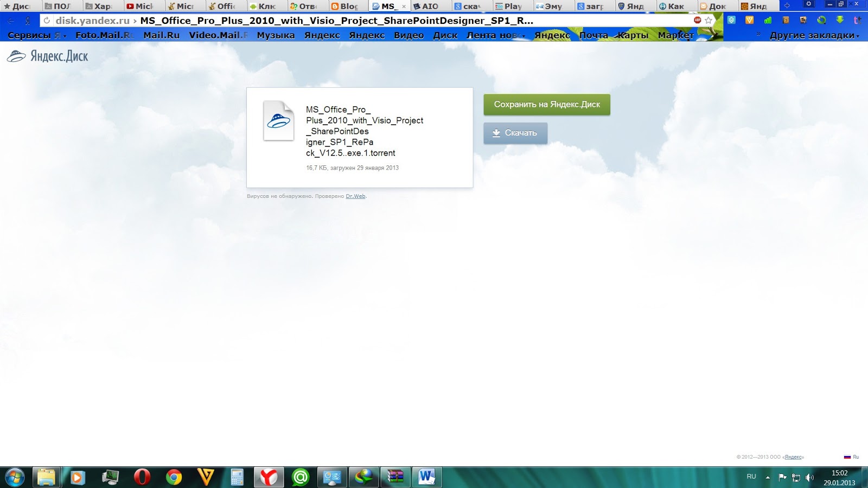Open WinRAR from the taskbar
Image resolution: width=868 pixels, height=488 pixels.
click(395, 477)
